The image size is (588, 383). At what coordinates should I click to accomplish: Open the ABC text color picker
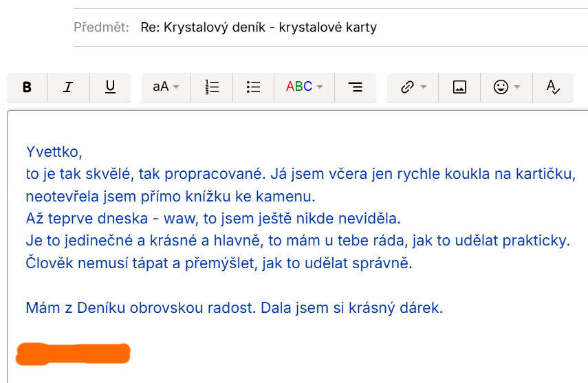click(x=299, y=87)
